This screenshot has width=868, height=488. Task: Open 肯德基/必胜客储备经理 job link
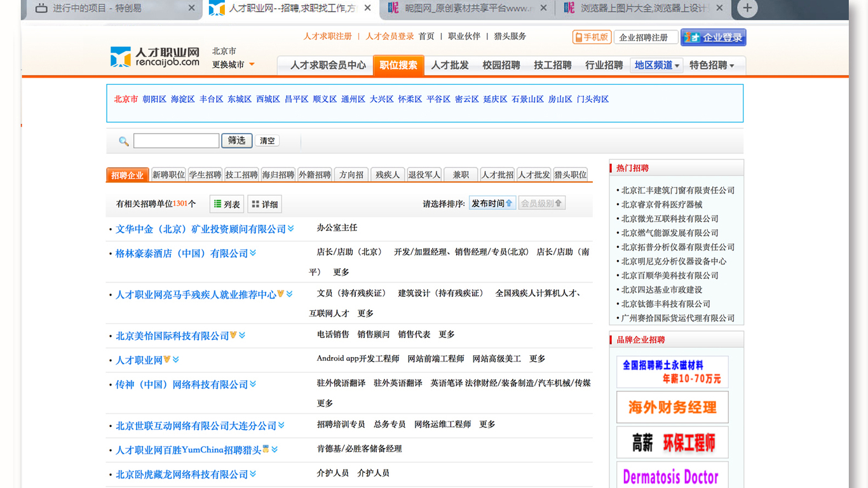[x=360, y=449]
